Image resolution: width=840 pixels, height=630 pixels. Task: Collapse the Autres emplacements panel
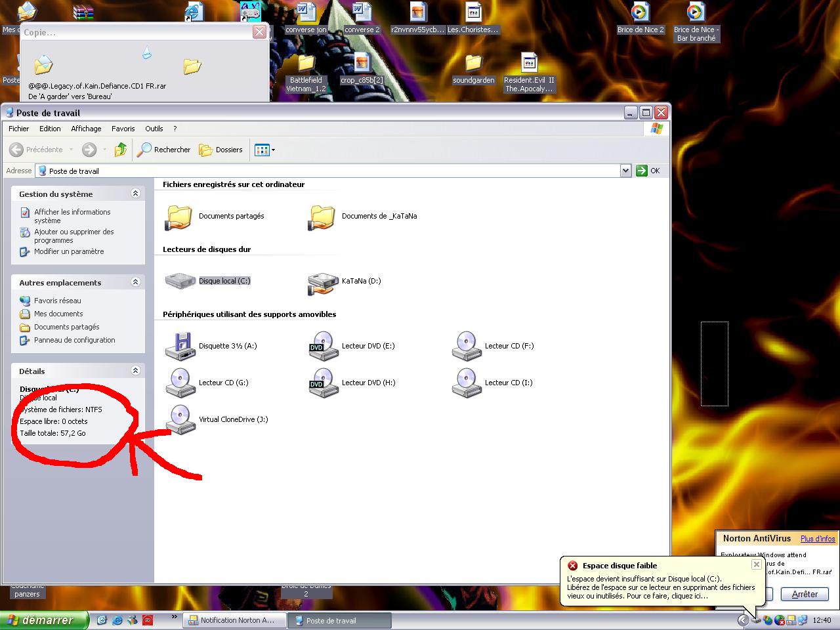click(135, 282)
